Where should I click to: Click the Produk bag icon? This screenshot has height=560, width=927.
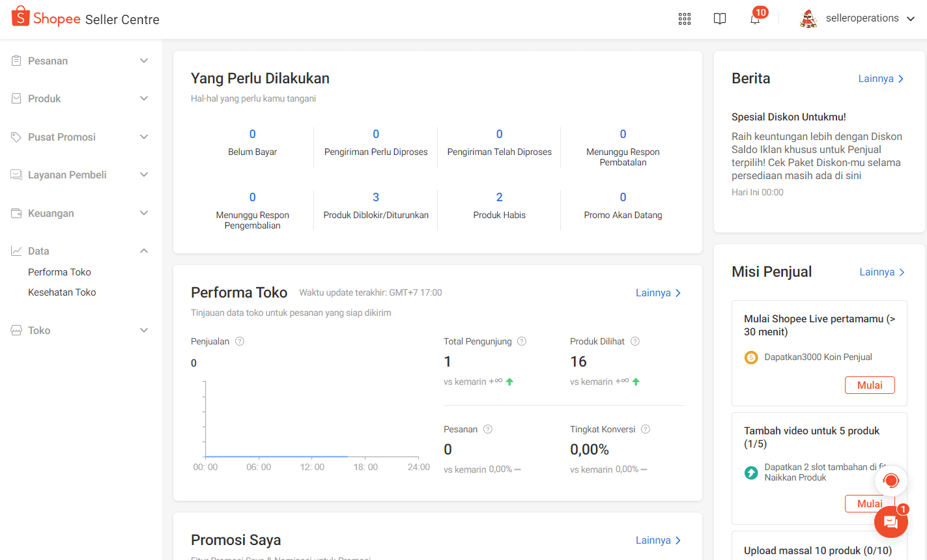point(16,98)
